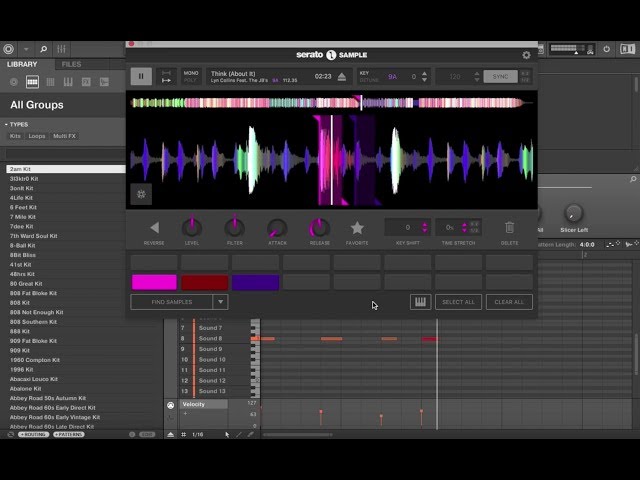Expand the plus under Velocity lane
The height and width of the screenshot is (480, 640).
pos(185,414)
